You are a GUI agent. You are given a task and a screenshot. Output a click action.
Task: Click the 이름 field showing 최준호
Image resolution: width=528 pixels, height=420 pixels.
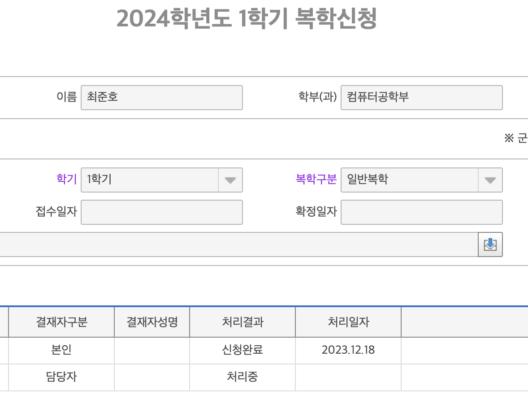(x=161, y=98)
